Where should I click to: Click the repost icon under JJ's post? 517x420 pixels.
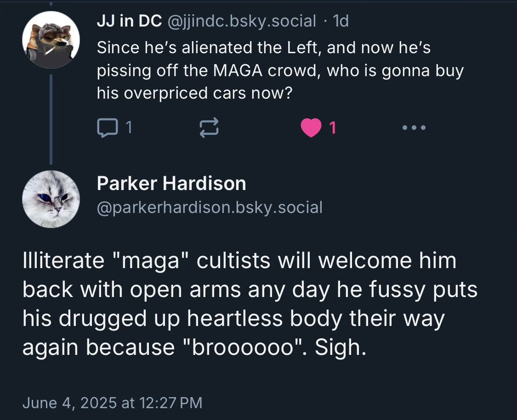(209, 127)
